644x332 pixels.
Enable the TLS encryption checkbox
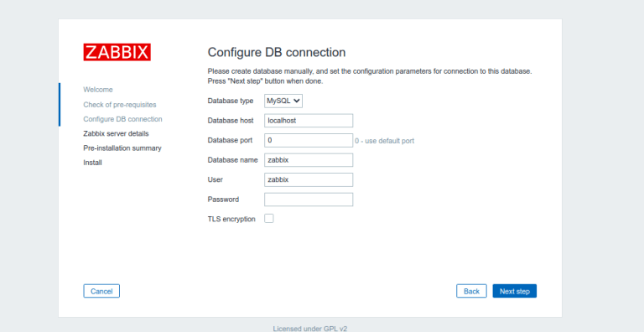tap(269, 219)
